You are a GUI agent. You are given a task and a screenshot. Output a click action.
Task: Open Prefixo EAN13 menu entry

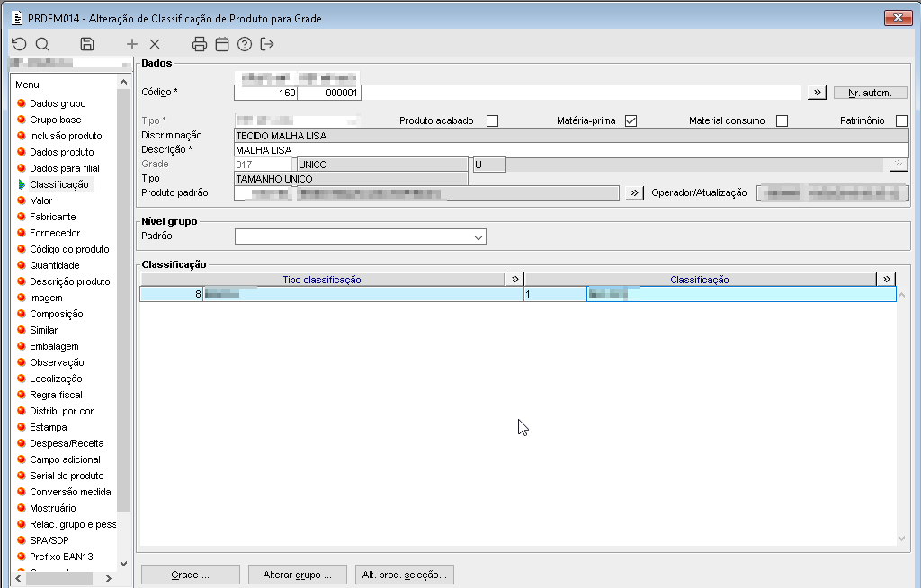tap(62, 557)
